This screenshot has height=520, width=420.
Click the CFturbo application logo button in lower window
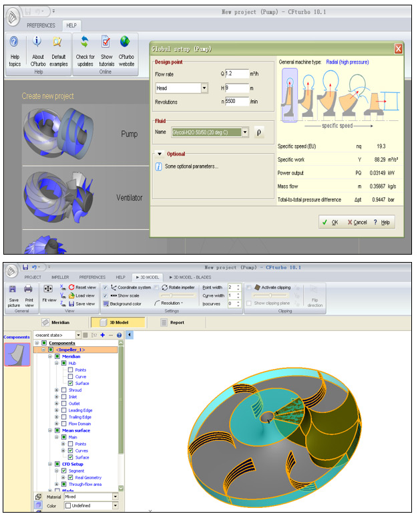pos(11,271)
